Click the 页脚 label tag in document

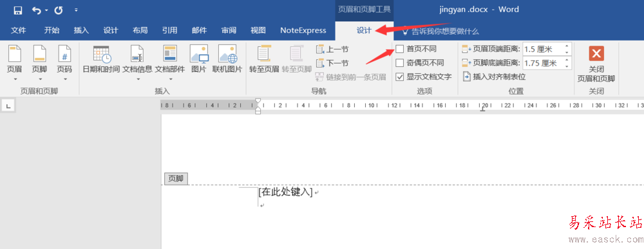176,179
